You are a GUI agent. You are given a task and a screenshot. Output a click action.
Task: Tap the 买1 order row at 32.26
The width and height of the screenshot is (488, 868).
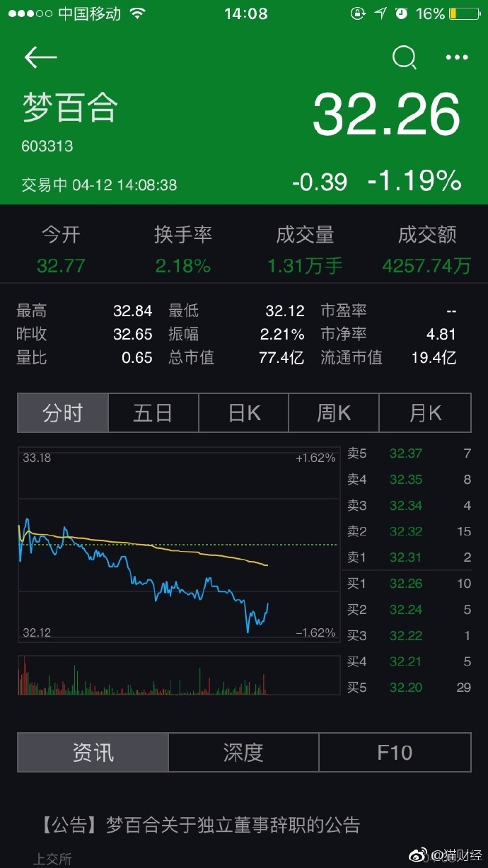click(408, 584)
